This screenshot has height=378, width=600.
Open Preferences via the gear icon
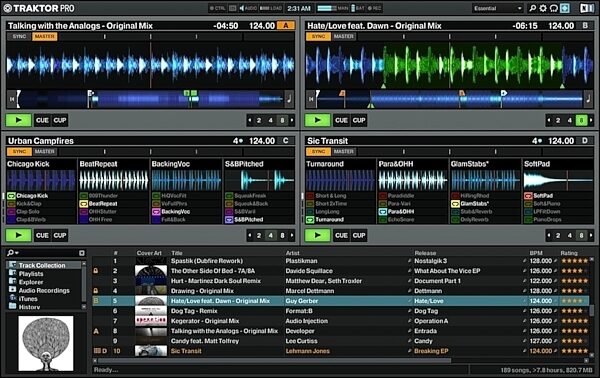click(x=543, y=8)
